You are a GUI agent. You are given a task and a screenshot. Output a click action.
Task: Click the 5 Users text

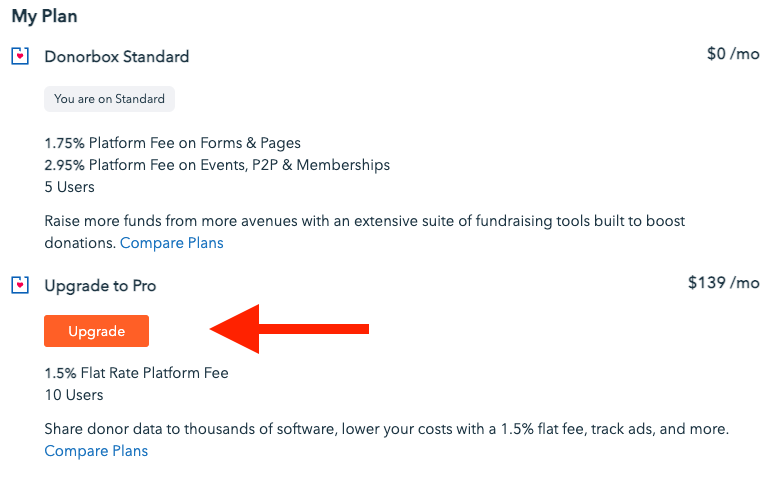click(69, 187)
